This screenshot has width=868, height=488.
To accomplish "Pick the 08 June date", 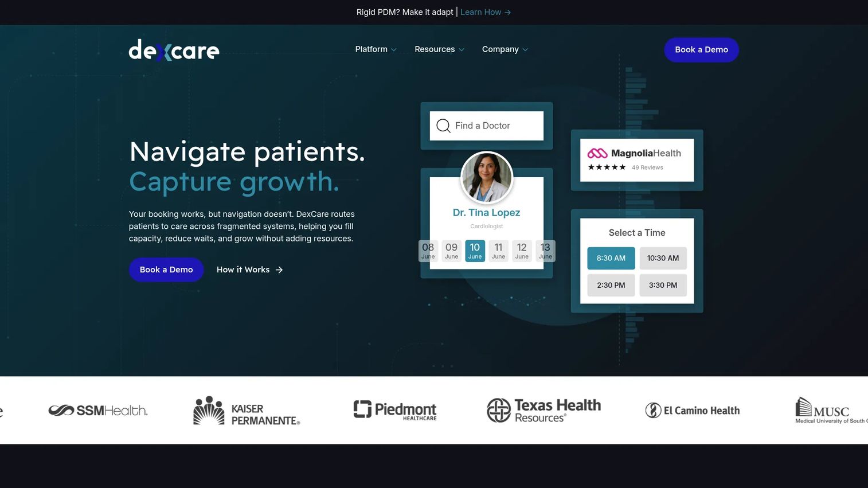I will [x=428, y=251].
